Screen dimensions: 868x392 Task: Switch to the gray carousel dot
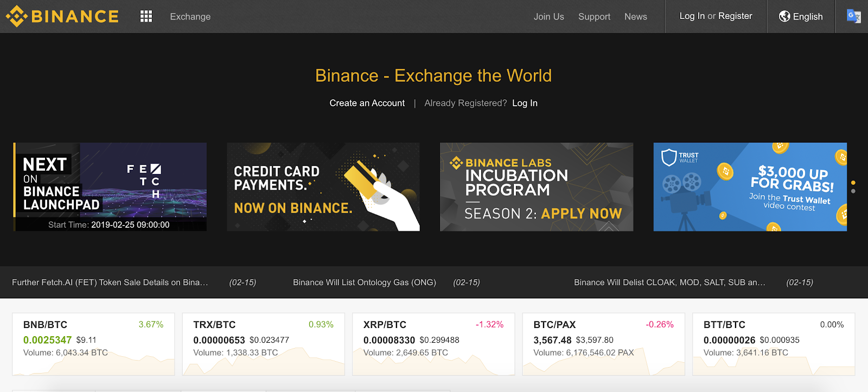(x=853, y=191)
